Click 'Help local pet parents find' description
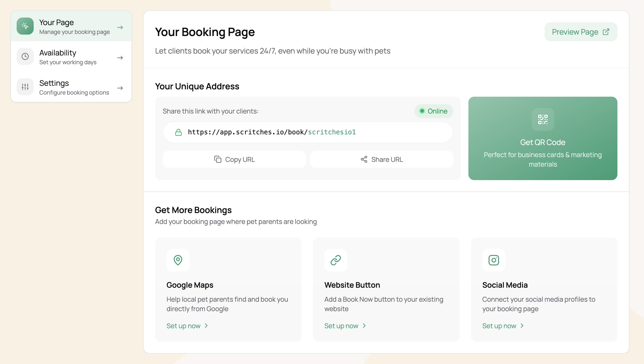The height and width of the screenshot is (364, 644). 227,304
